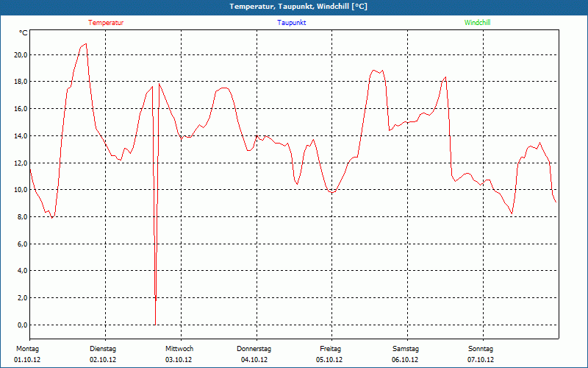Click the 16,0 y-axis value
The width and height of the screenshot is (588, 368).
click(21, 109)
